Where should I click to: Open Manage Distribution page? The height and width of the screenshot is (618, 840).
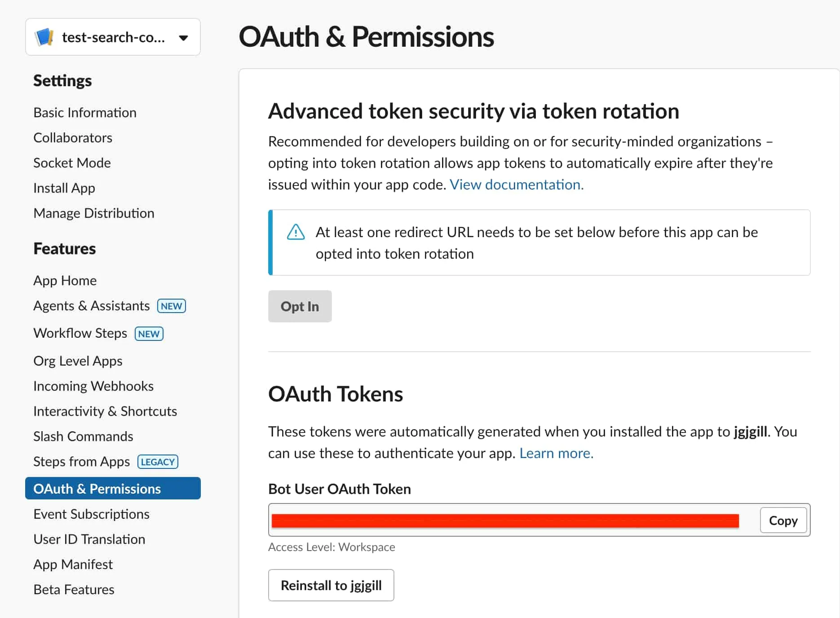pyautogui.click(x=94, y=213)
